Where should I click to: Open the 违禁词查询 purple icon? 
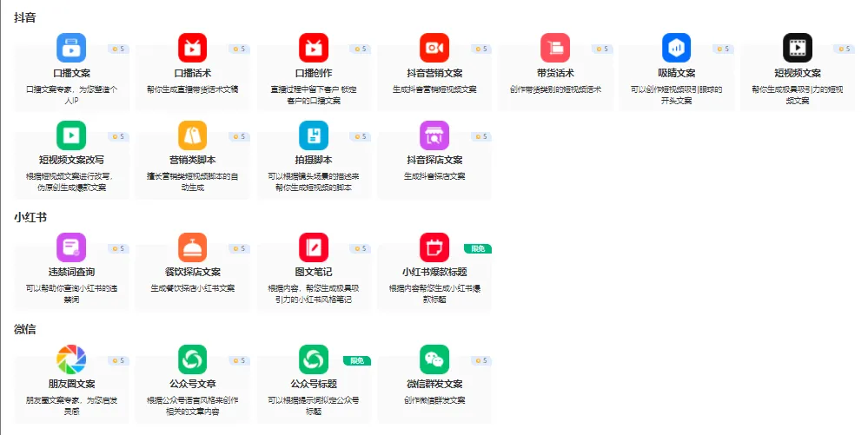coord(71,247)
